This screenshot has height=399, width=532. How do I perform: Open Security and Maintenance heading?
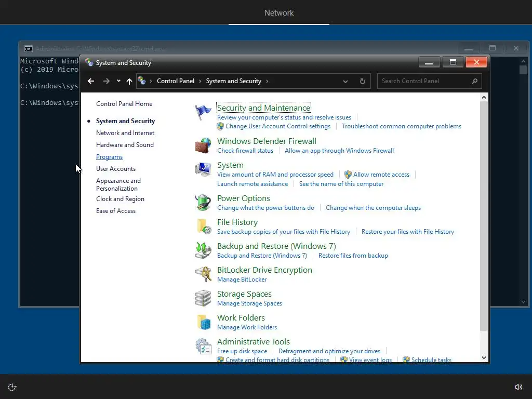tap(263, 108)
